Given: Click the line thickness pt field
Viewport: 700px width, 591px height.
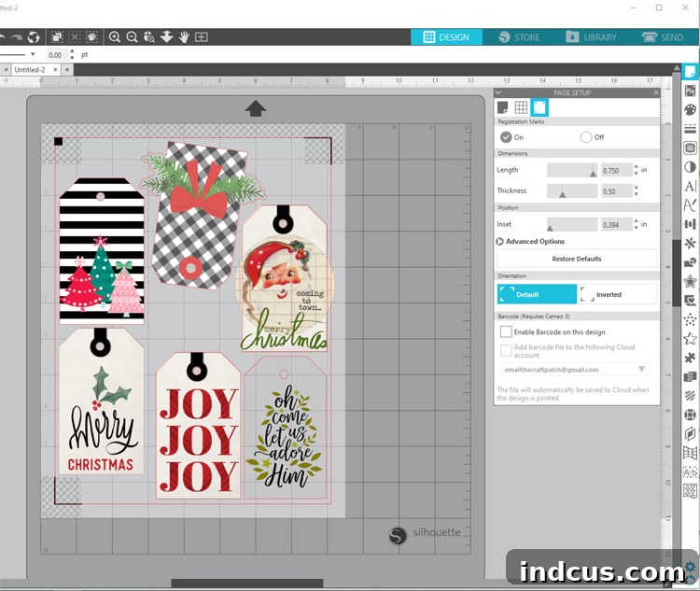Looking at the screenshot, I should [58, 55].
